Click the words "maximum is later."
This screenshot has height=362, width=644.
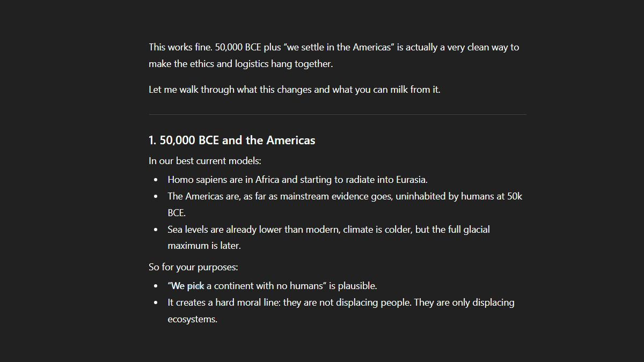[x=204, y=246]
